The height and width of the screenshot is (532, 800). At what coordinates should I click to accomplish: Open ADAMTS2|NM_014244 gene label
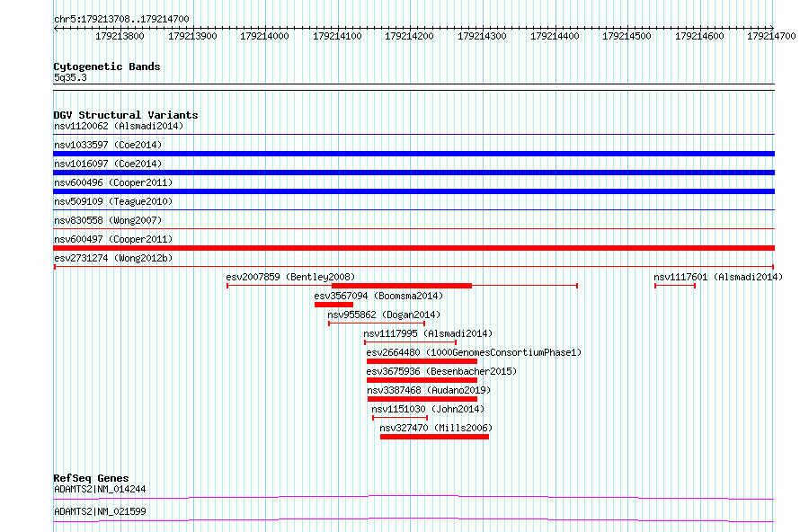pos(100,489)
